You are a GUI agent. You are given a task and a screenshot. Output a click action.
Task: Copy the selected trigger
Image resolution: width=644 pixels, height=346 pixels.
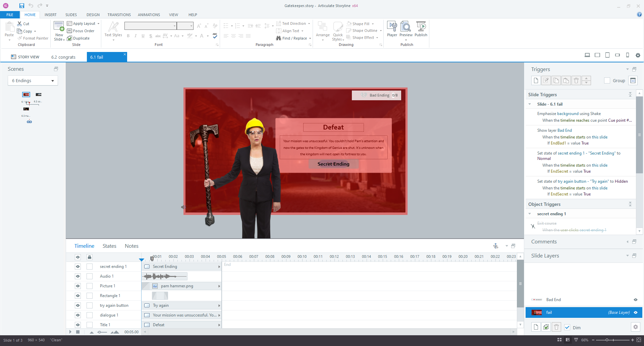coord(556,80)
